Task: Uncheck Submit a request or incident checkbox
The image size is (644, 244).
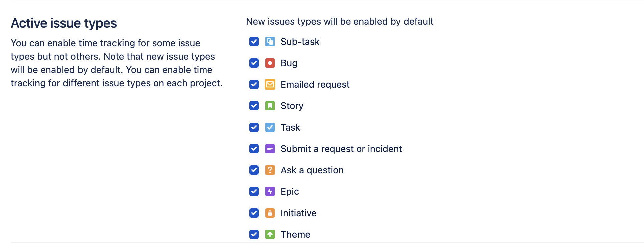Action: (x=254, y=149)
